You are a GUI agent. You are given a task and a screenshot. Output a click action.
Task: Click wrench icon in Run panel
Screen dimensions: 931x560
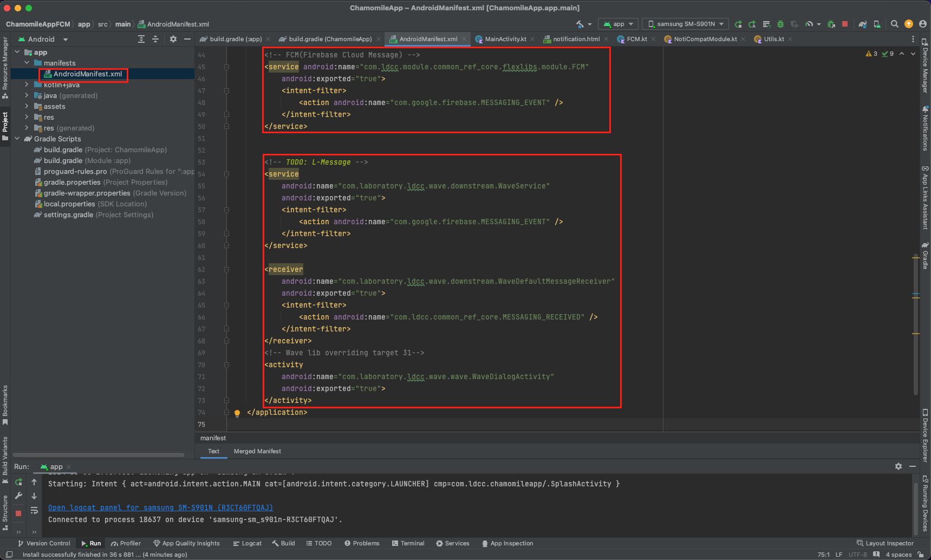pyautogui.click(x=18, y=496)
